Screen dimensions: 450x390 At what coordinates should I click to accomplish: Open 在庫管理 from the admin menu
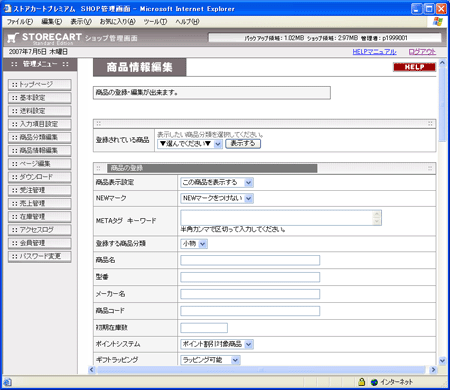40,217
